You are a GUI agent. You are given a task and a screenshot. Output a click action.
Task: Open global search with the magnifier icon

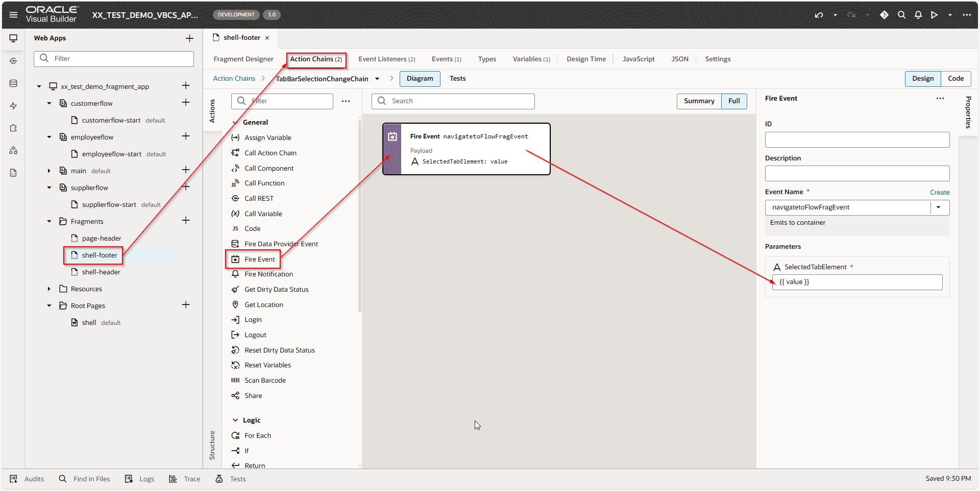[902, 15]
